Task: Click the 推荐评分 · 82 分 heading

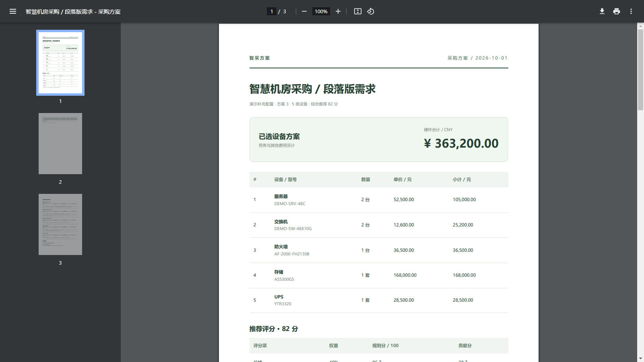Action: coord(274,329)
